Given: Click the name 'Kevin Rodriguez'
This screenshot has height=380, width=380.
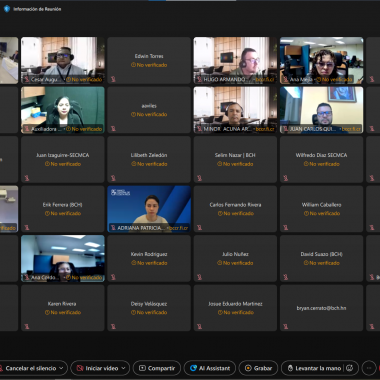Looking at the screenshot, I should 149,254.
